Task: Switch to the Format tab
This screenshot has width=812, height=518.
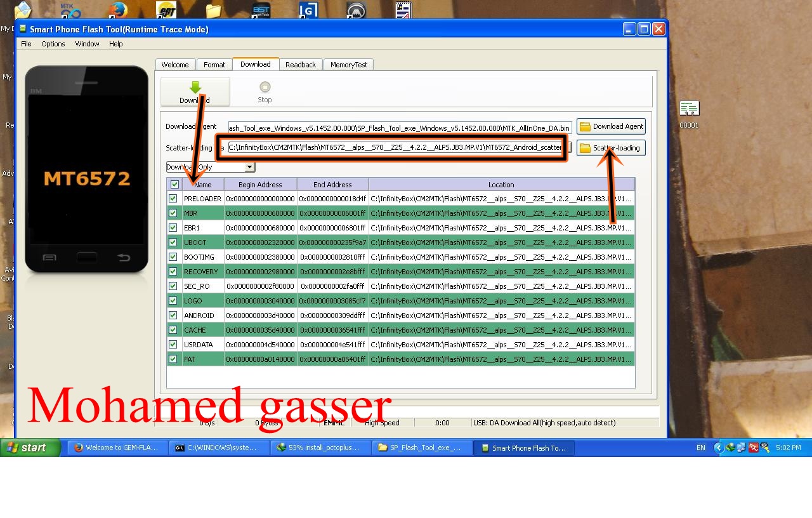Action: (214, 65)
